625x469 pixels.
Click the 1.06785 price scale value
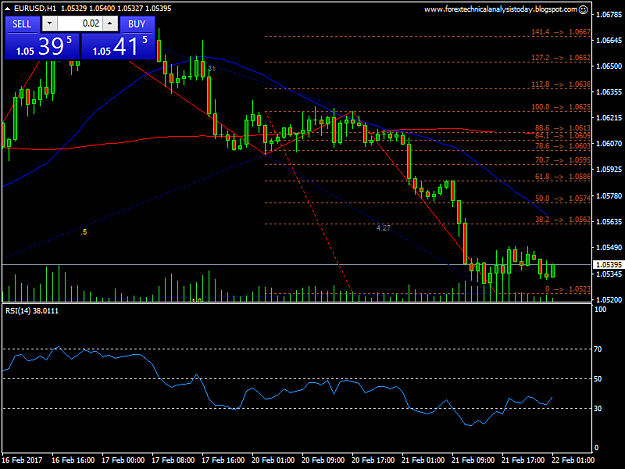609,15
